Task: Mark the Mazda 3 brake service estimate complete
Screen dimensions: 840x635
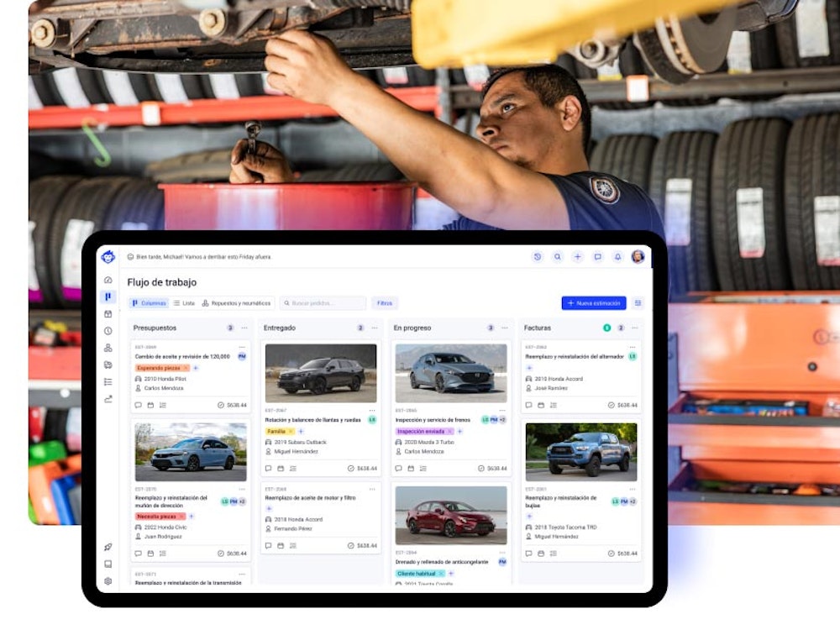Action: click(480, 466)
